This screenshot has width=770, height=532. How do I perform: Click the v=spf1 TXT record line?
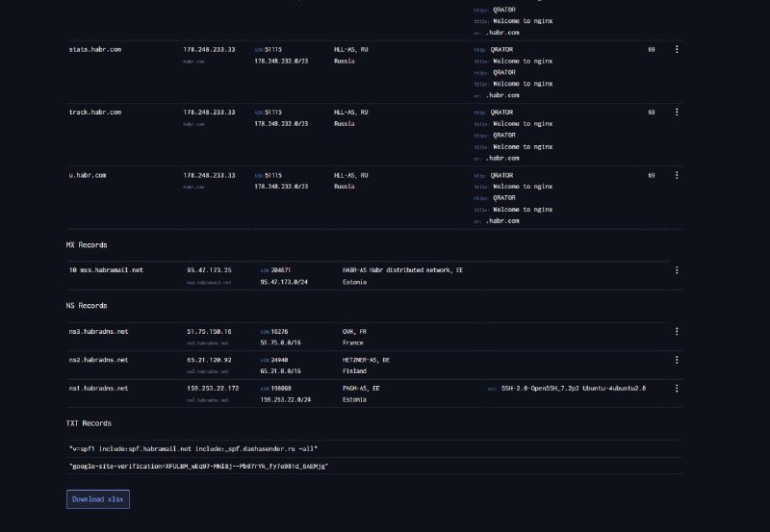[193, 449]
